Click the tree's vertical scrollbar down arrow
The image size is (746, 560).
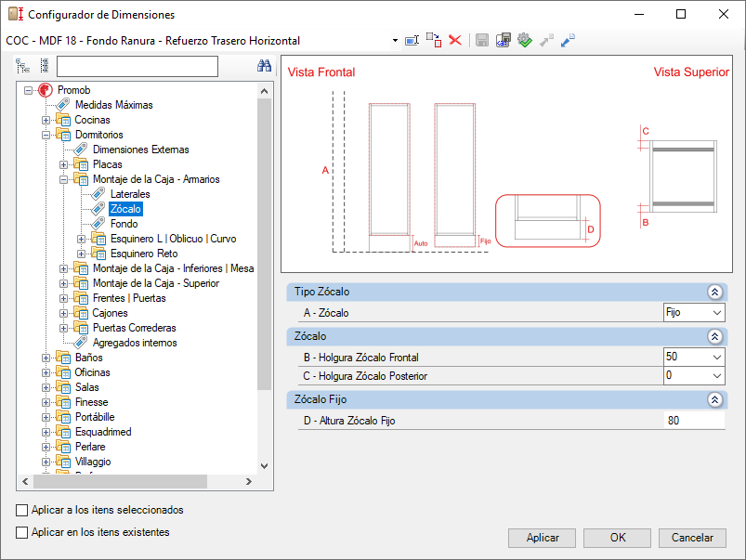(x=265, y=466)
